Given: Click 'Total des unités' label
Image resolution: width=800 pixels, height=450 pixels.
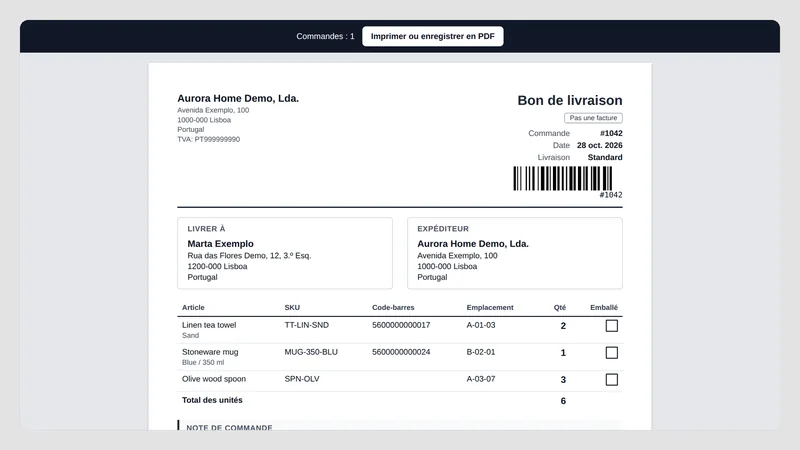Looking at the screenshot, I should pyautogui.click(x=212, y=400).
